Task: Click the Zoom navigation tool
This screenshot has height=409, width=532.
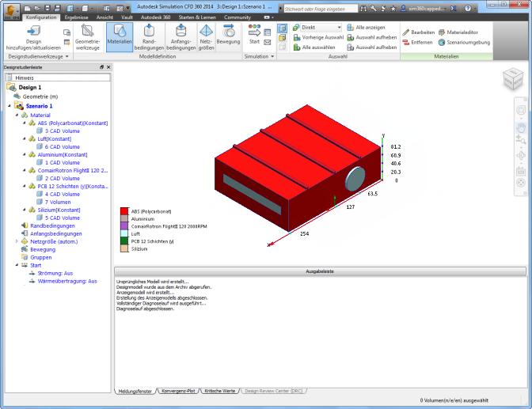Action: click(x=521, y=139)
